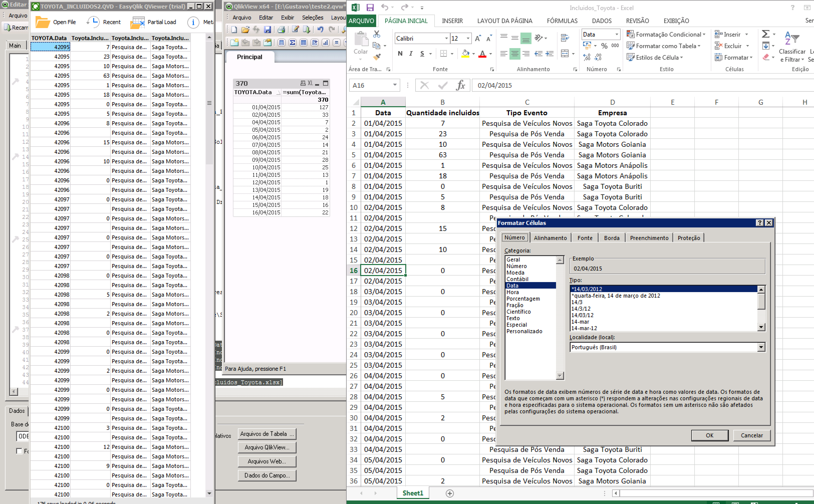The height and width of the screenshot is (504, 814).
Task: Click the Excel save icon in quick access toolbar
Action: 370,7
